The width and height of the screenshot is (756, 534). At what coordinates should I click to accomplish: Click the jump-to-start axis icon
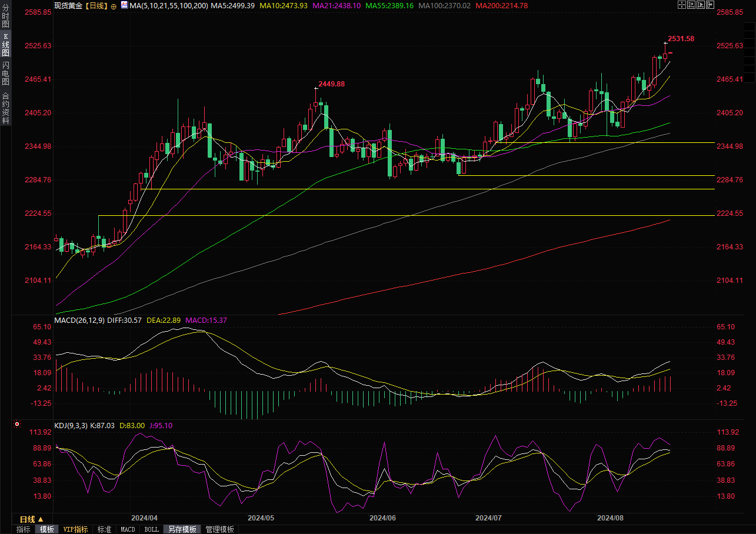(x=691, y=5)
